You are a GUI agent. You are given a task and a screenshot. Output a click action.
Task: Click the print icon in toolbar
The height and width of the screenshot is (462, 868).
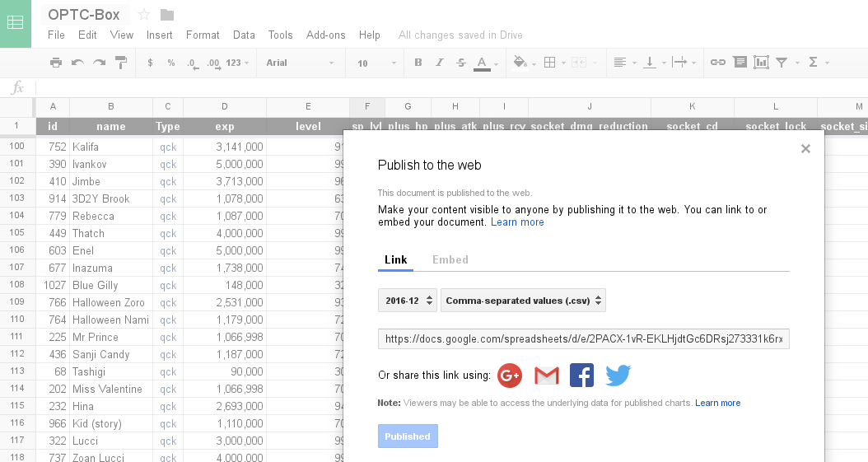[56, 63]
